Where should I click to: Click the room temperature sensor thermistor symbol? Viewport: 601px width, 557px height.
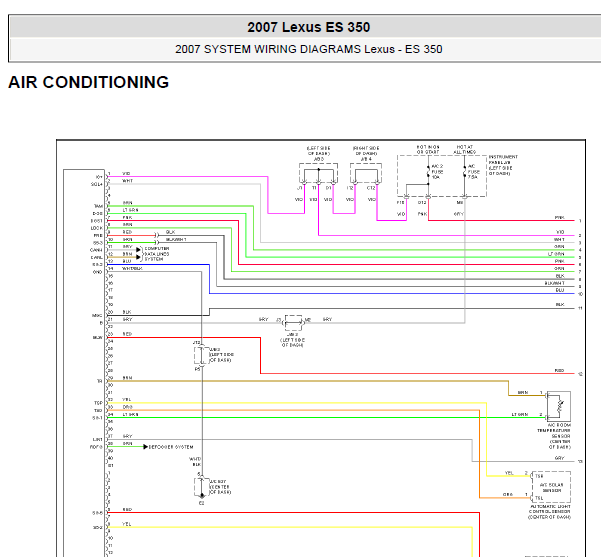click(559, 406)
